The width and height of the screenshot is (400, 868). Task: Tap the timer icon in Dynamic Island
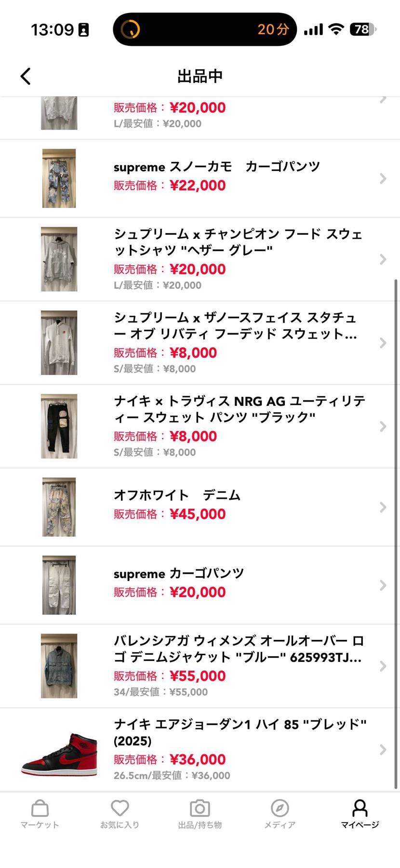click(130, 29)
